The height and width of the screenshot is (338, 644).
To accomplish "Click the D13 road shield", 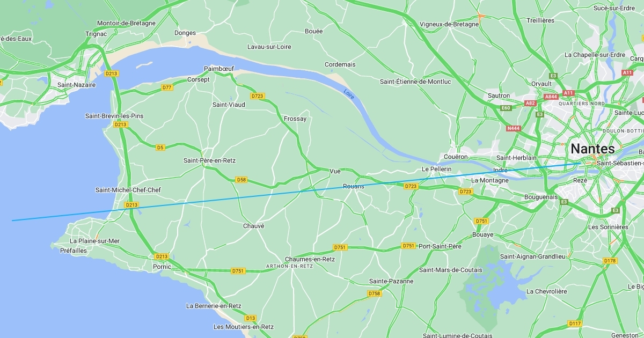I will click(x=251, y=318).
